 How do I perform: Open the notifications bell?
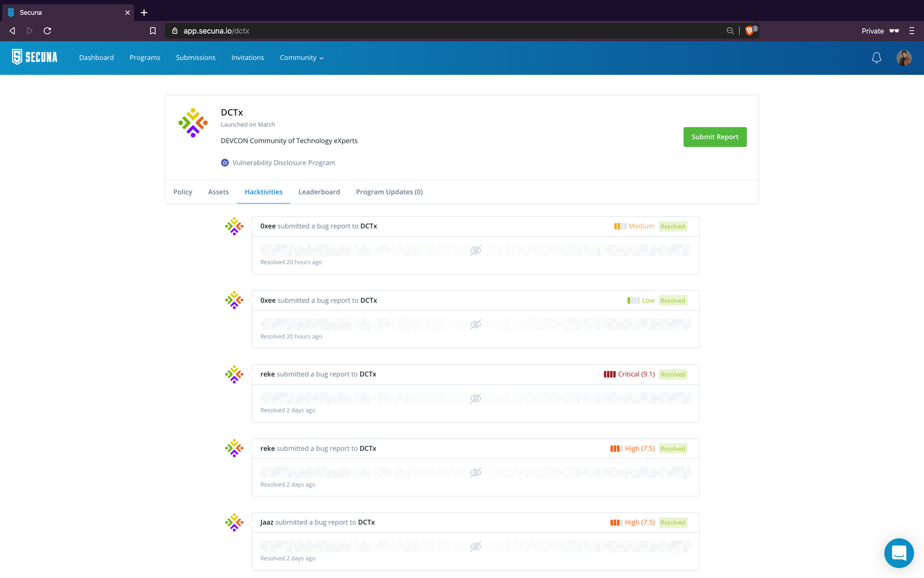pyautogui.click(x=876, y=58)
